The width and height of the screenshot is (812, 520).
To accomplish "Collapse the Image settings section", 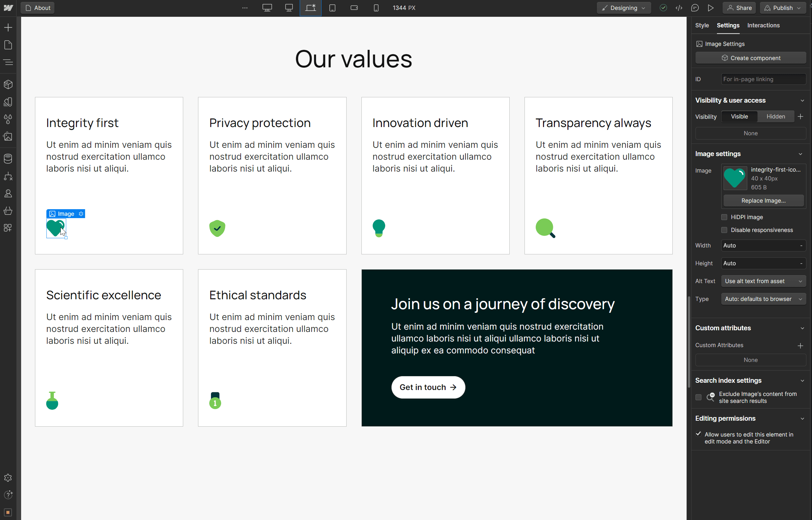I will tap(800, 154).
